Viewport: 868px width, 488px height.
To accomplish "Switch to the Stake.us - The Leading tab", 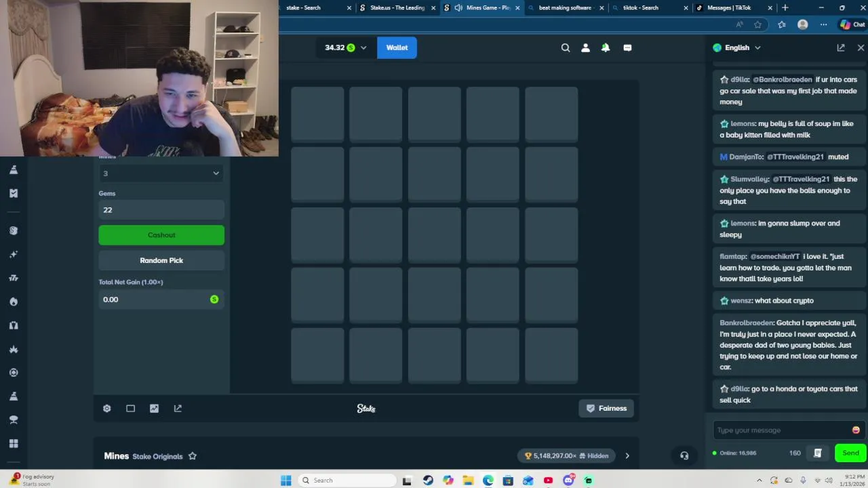I will point(397,7).
